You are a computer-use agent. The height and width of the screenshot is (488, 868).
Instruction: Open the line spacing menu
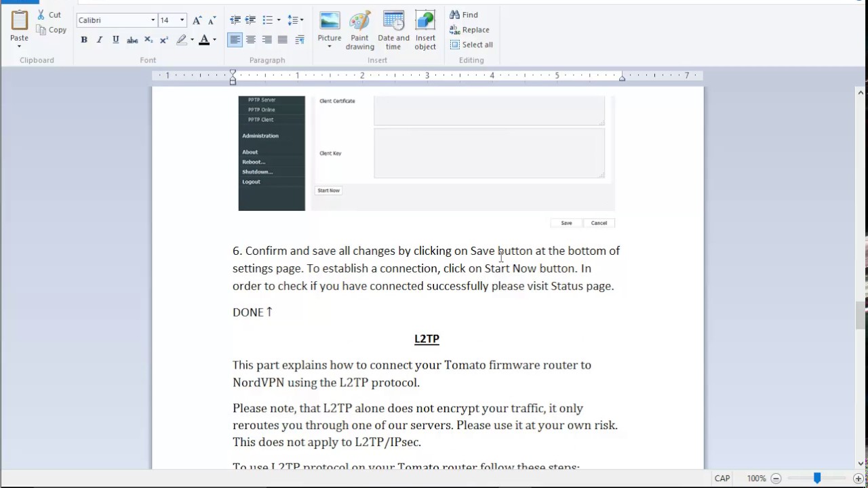(x=296, y=20)
